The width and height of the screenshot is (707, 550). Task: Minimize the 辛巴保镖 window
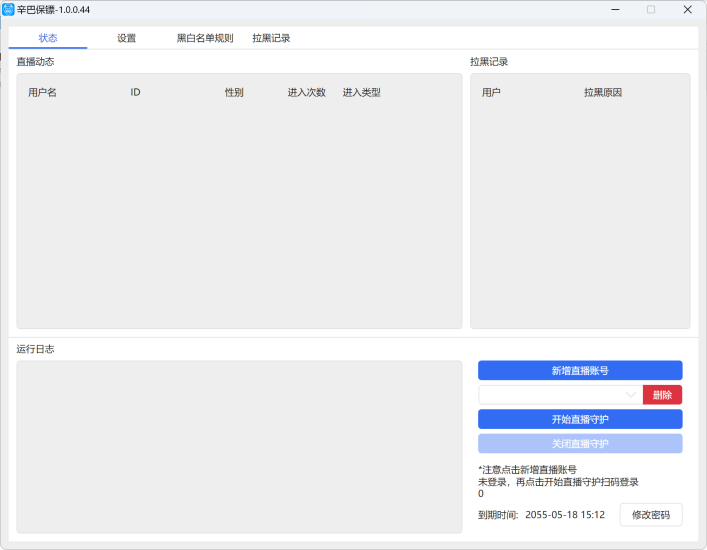615,9
